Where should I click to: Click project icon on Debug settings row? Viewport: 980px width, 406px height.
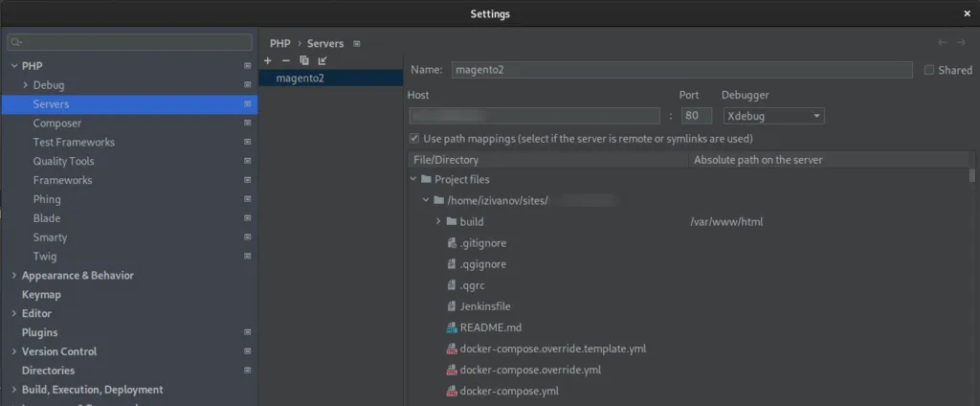pyautogui.click(x=248, y=85)
